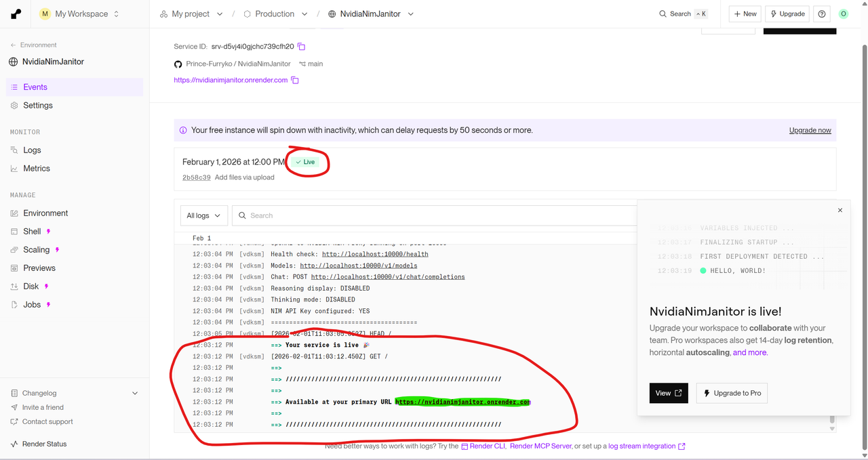
Task: Open Logs in the sidebar
Action: click(x=75, y=150)
